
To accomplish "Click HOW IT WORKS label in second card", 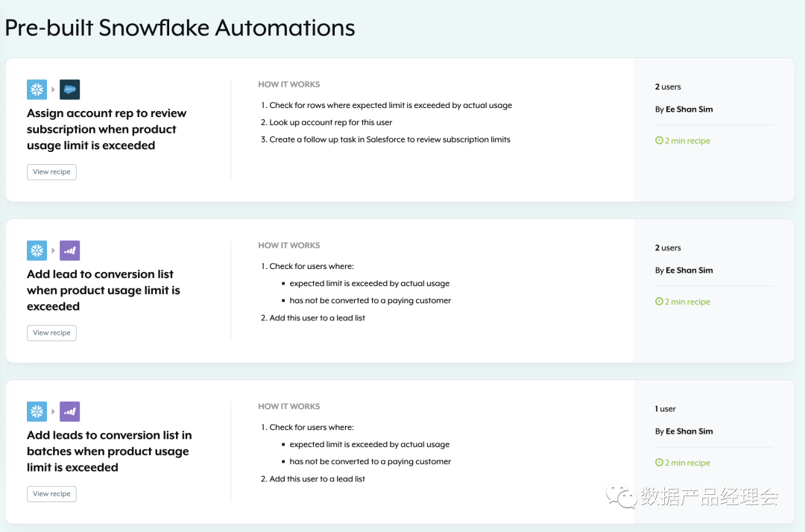I will 289,245.
